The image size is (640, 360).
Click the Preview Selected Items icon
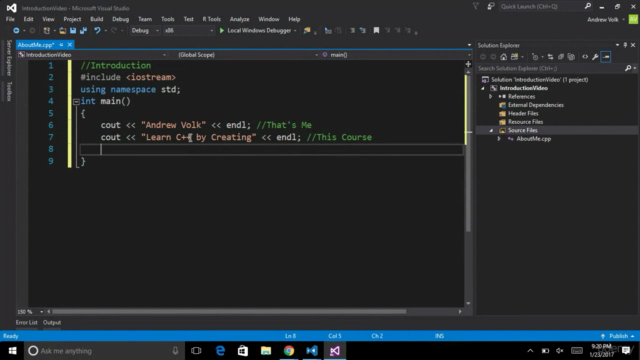point(606,57)
